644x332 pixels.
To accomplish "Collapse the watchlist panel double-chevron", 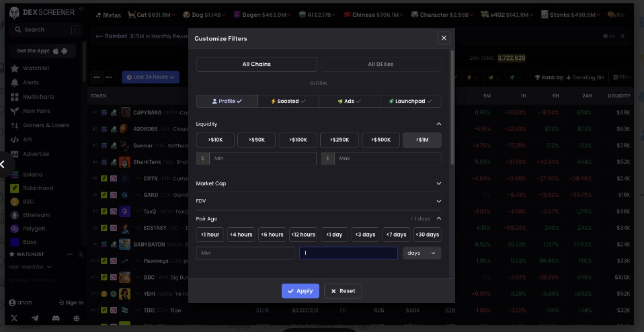I will (81, 255).
